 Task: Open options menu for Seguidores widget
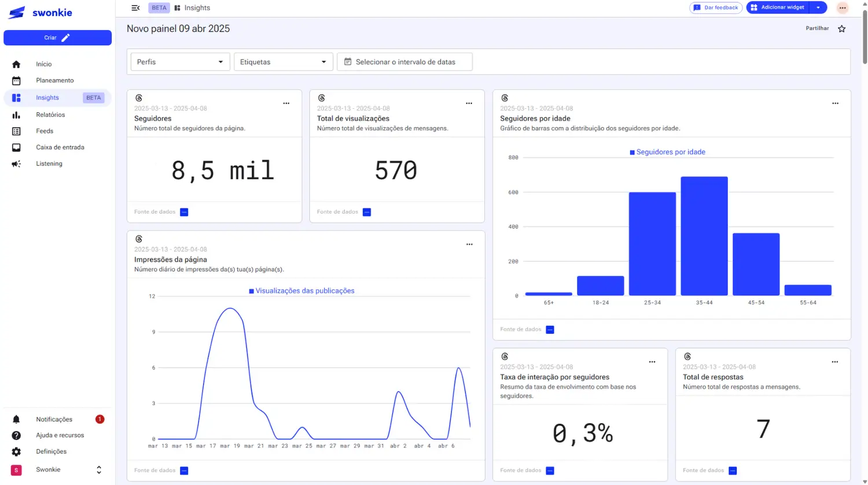click(286, 104)
